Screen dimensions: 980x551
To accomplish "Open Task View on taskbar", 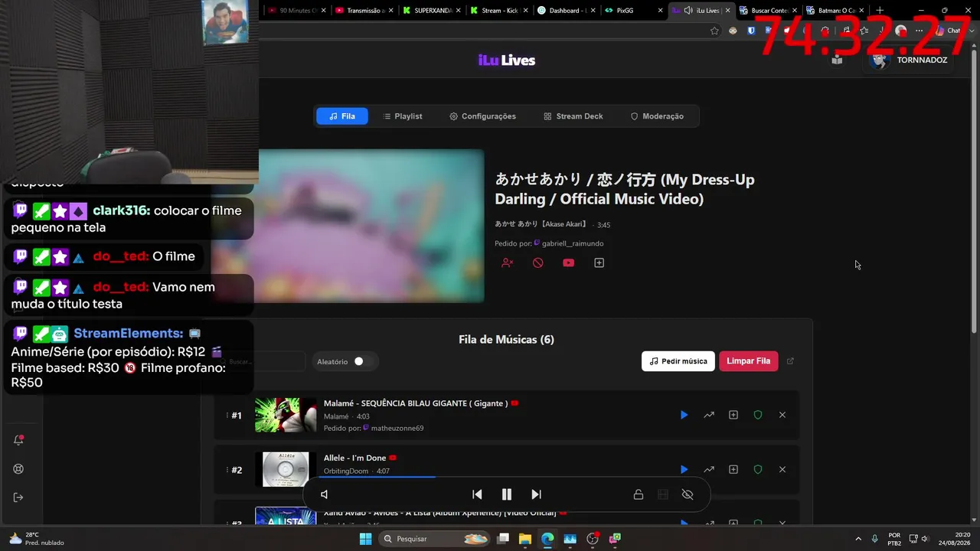I will tap(503, 539).
